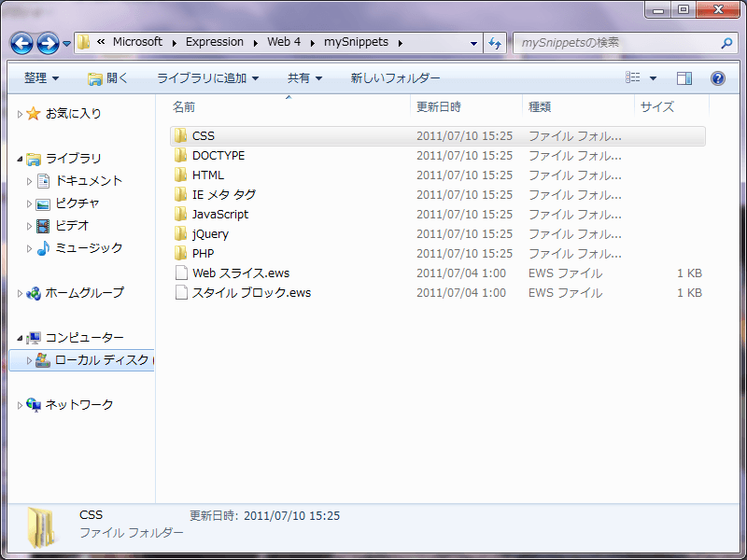The width and height of the screenshot is (747, 560).
Task: Expand the ドキュメント library node
Action: click(29, 181)
